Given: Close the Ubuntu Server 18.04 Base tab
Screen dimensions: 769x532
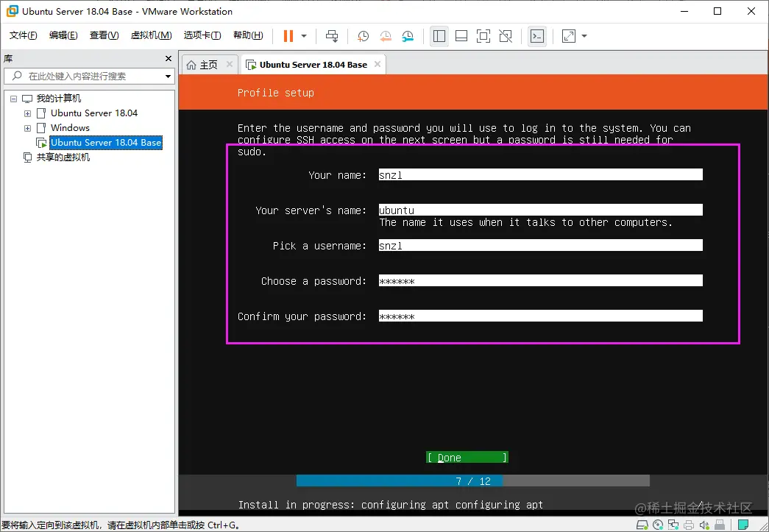Looking at the screenshot, I should point(378,64).
